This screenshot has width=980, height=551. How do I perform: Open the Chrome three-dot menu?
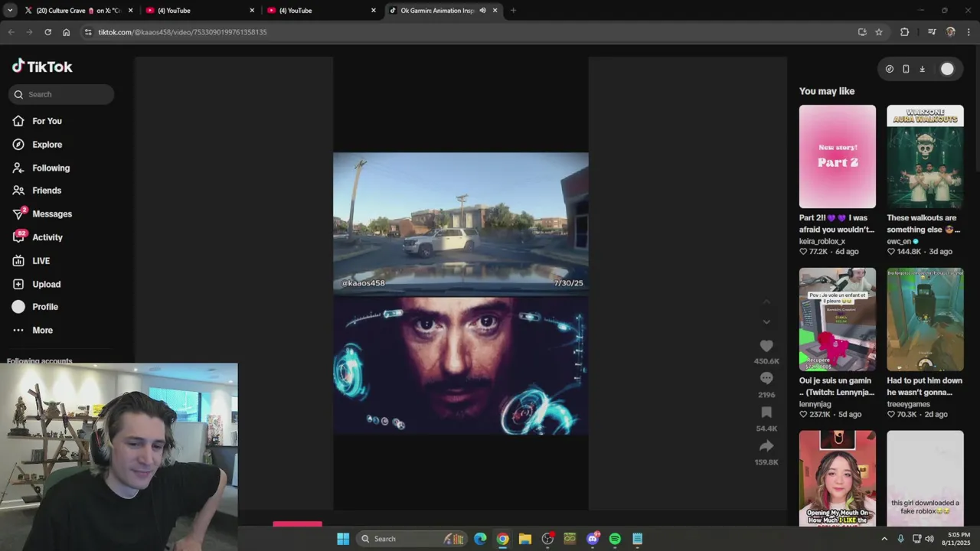click(x=969, y=32)
